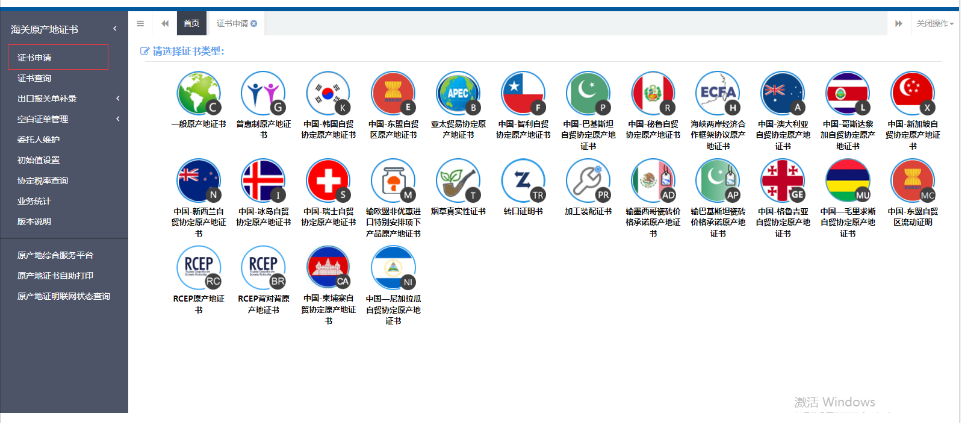Open ECFA 海峡两岸经济合作框架 icon
The width and height of the screenshot is (961, 423).
[718, 93]
